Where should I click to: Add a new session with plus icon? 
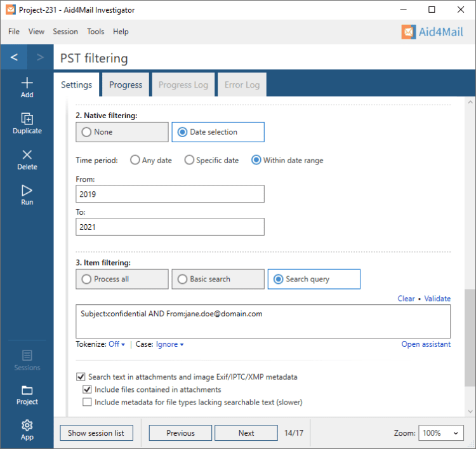tap(27, 88)
